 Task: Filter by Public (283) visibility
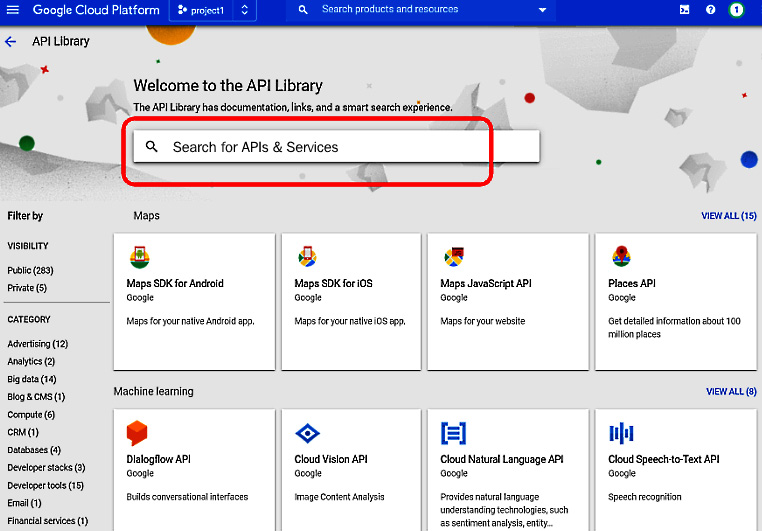[x=30, y=271]
